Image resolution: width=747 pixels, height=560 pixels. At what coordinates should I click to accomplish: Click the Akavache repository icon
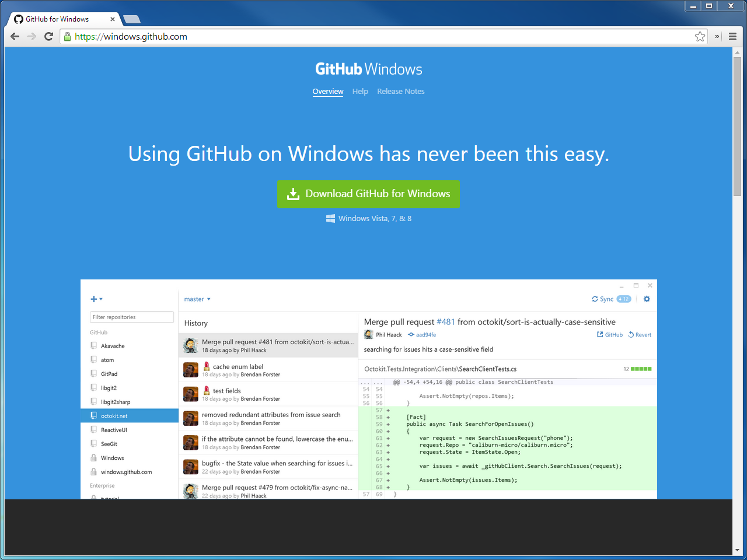[93, 345]
